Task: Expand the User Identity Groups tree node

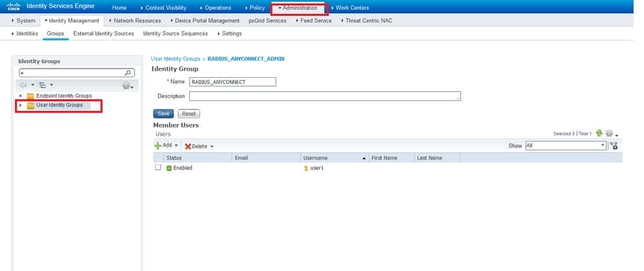Action: (x=21, y=106)
